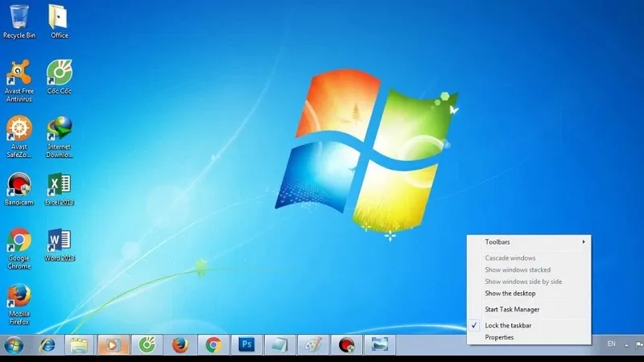Open Windows Explorer from the taskbar
The image size is (644, 362).
(79, 345)
